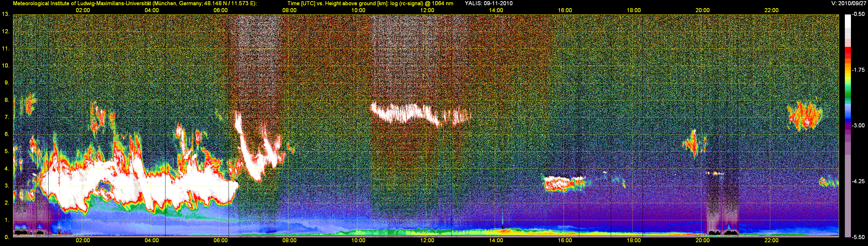Click the 13. km height axis label
The height and width of the screenshot is (246, 868).
[x=6, y=14]
